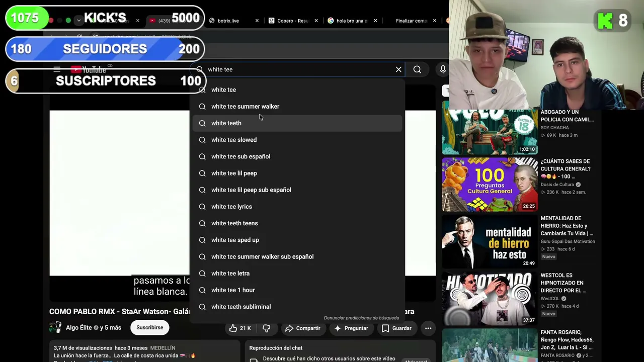Viewport: 644px width, 362px height.
Task: Pick 'white tee summer walker sub español'
Action: coord(297,256)
